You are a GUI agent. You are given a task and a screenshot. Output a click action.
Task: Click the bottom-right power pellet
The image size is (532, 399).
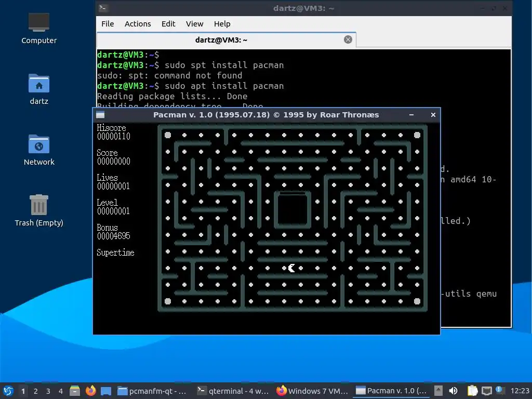(x=417, y=301)
